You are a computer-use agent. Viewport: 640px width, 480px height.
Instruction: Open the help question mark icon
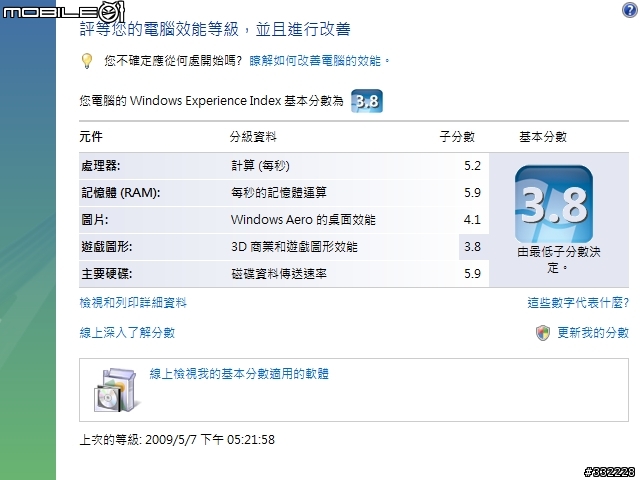(630, 10)
